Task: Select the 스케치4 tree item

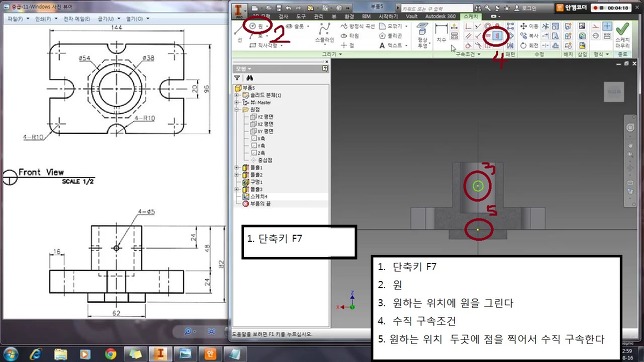Action: point(255,196)
